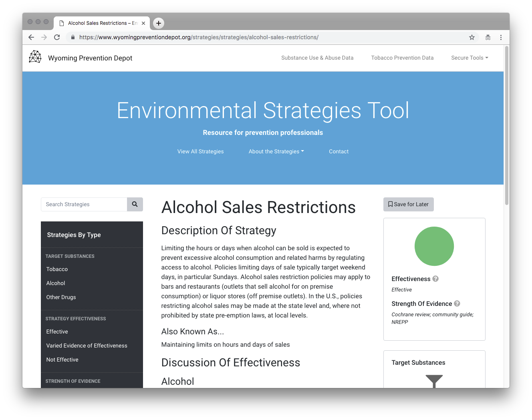This screenshot has width=532, height=420.
Task: Click the bookmark star in the address bar
Action: [x=472, y=37]
